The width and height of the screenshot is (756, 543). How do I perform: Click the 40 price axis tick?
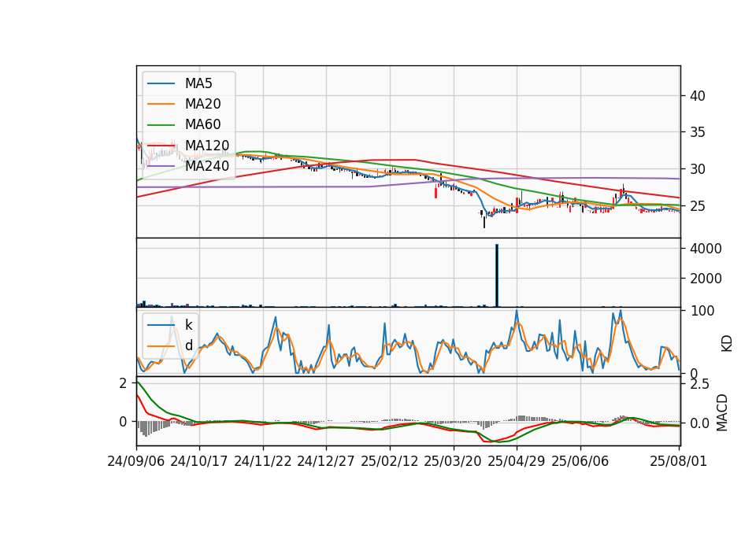coord(697,96)
